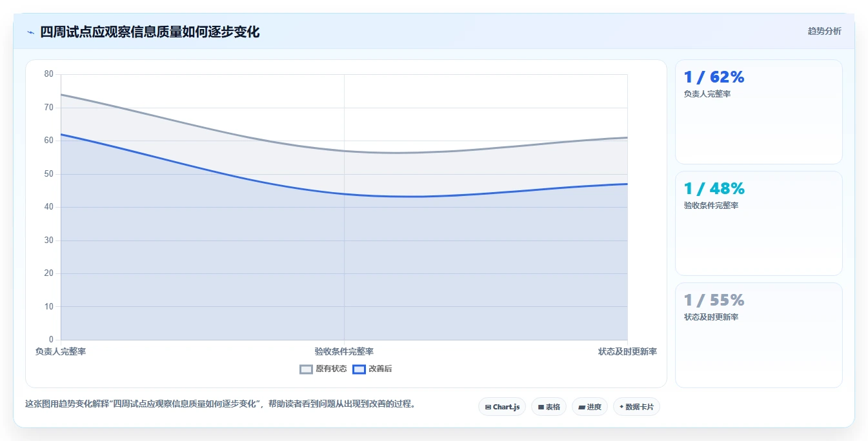The width and height of the screenshot is (868, 441).
Task: Click the 负责人完整率 x-axis label
Action: [x=61, y=351]
